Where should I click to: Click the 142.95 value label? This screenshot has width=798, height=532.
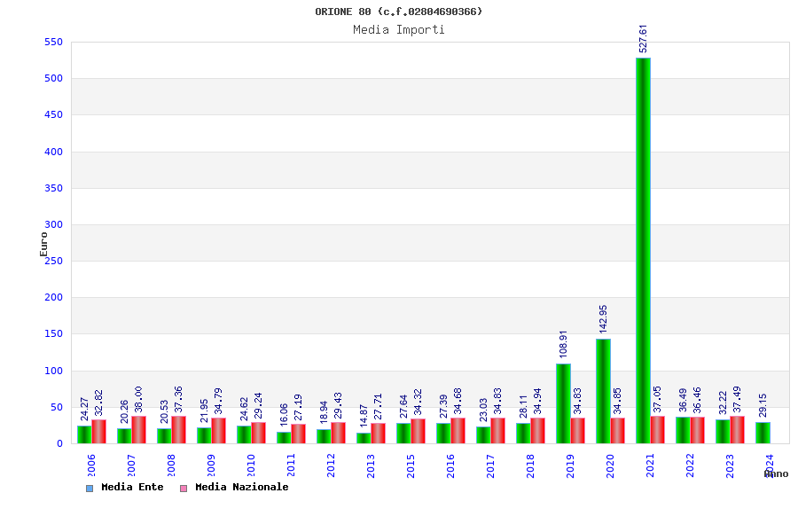[603, 319]
